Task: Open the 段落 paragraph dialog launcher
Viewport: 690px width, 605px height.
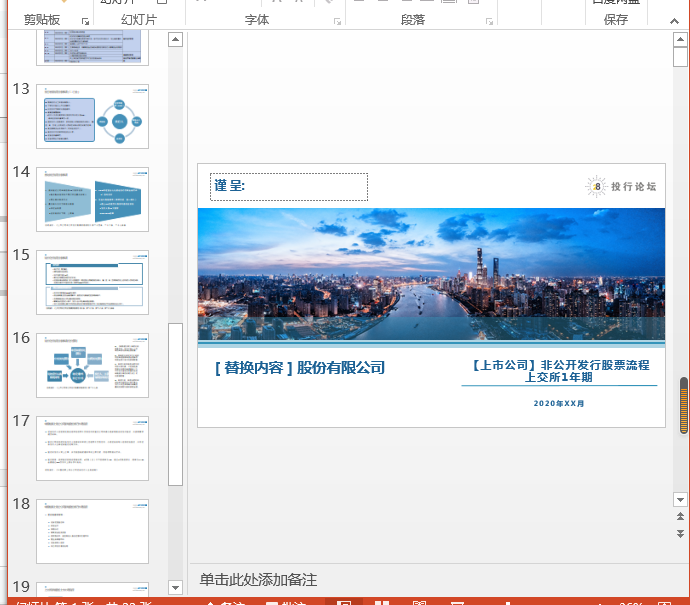Action: (x=489, y=22)
